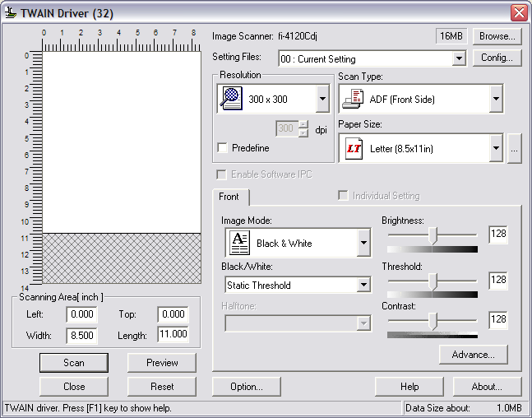Image resolution: width=532 pixels, height=418 pixels.
Task: Click the custom paper size ellipsis button
Action: coord(515,149)
